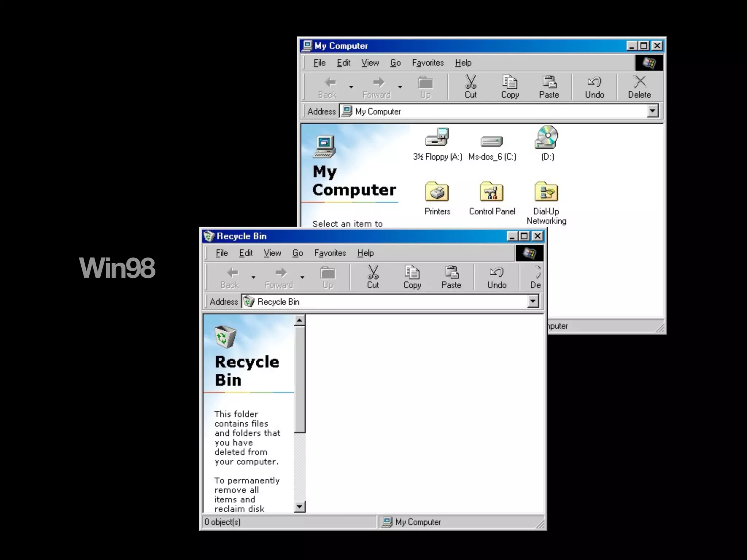Open Help menu in Recycle Bin
Screen dimensions: 747x560
click(365, 253)
